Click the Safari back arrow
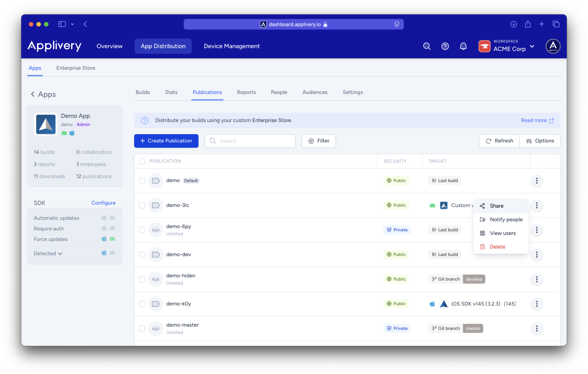 (85, 24)
